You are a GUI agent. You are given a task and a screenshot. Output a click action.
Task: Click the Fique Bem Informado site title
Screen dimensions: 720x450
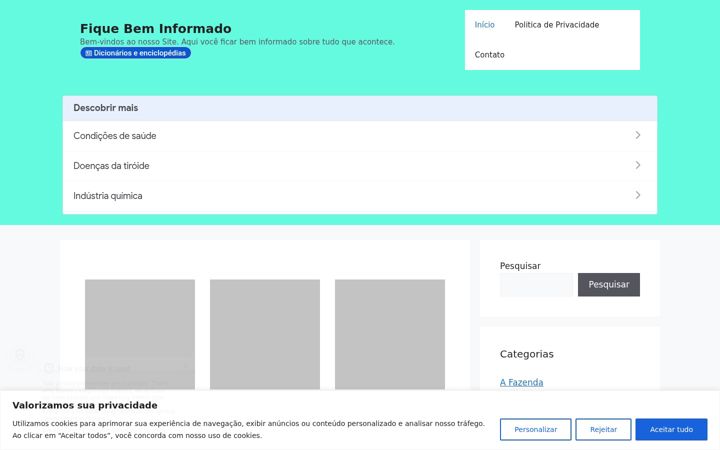click(156, 28)
